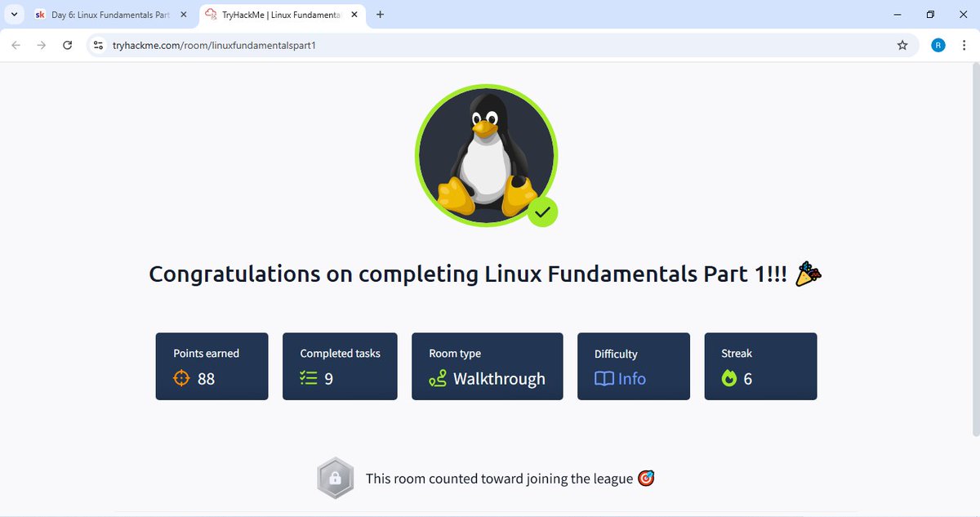Screen dimensions: 980x517
Task: Bookmark this page with the star
Action: (902, 45)
